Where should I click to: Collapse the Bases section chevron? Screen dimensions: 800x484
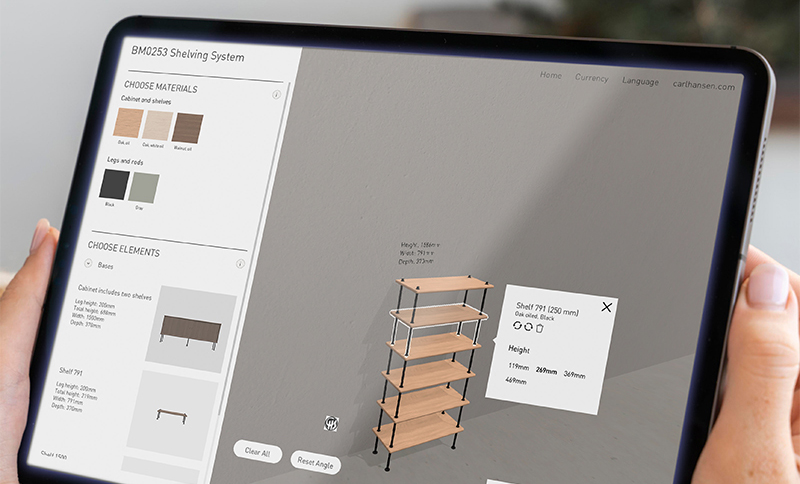pyautogui.click(x=88, y=264)
